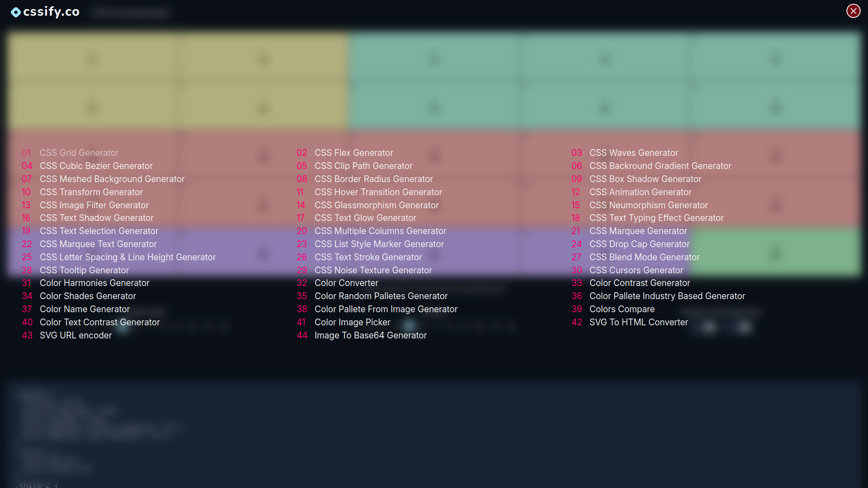
Task: Select CSS Animation Generator
Action: tap(640, 192)
